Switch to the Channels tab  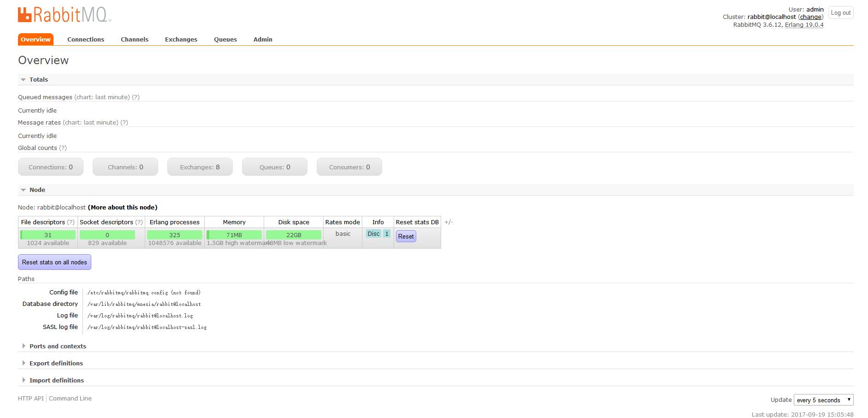[135, 39]
